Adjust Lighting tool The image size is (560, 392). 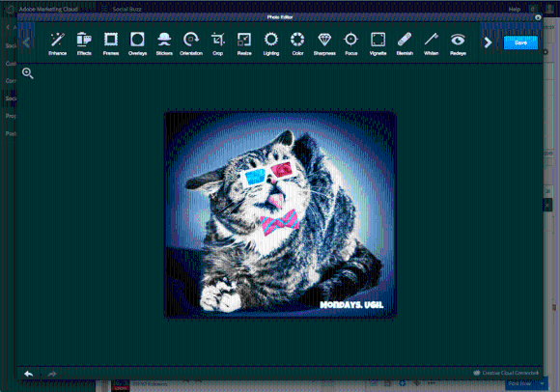tap(271, 43)
